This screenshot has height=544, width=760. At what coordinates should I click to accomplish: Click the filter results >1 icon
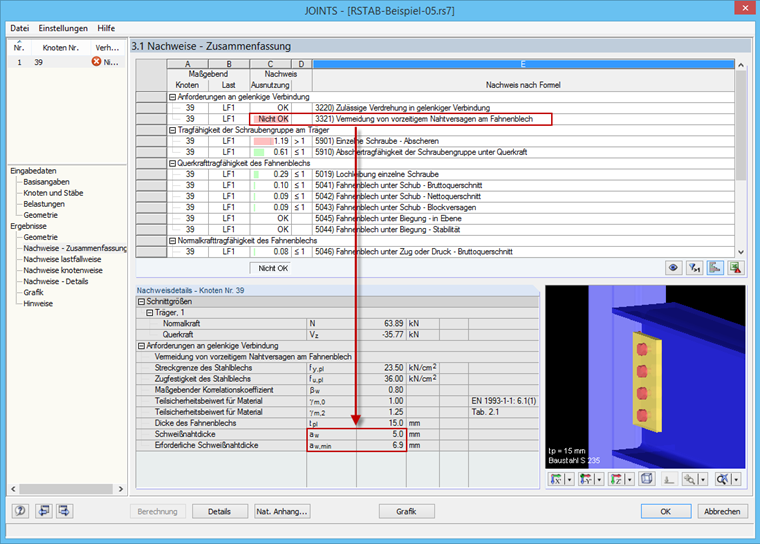pyautogui.click(x=694, y=268)
